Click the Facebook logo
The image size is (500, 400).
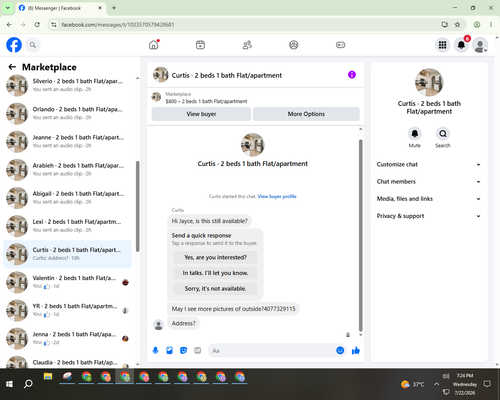coord(14,45)
